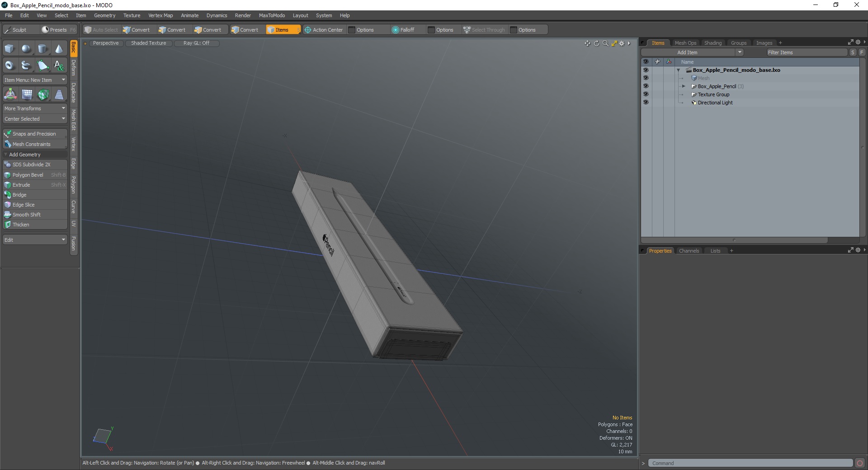868x470 pixels.
Task: Click the Ray GL: Off button
Action: [x=196, y=43]
